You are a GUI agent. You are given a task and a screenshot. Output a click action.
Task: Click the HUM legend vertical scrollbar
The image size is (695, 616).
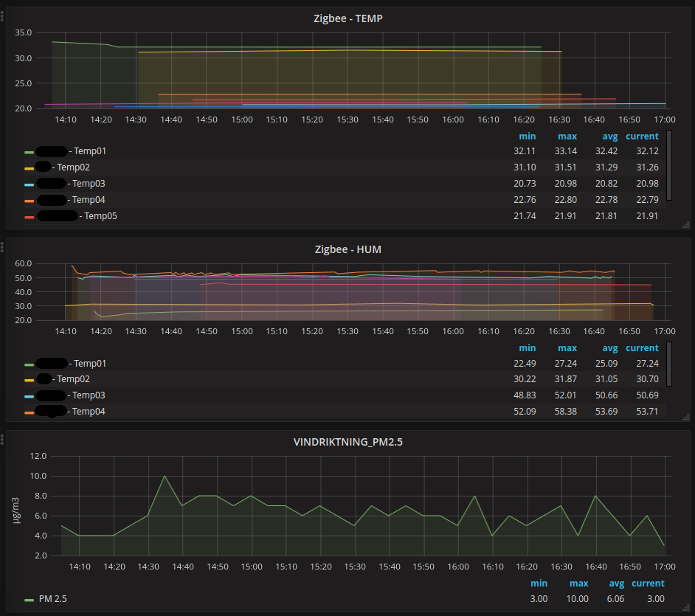[669, 363]
